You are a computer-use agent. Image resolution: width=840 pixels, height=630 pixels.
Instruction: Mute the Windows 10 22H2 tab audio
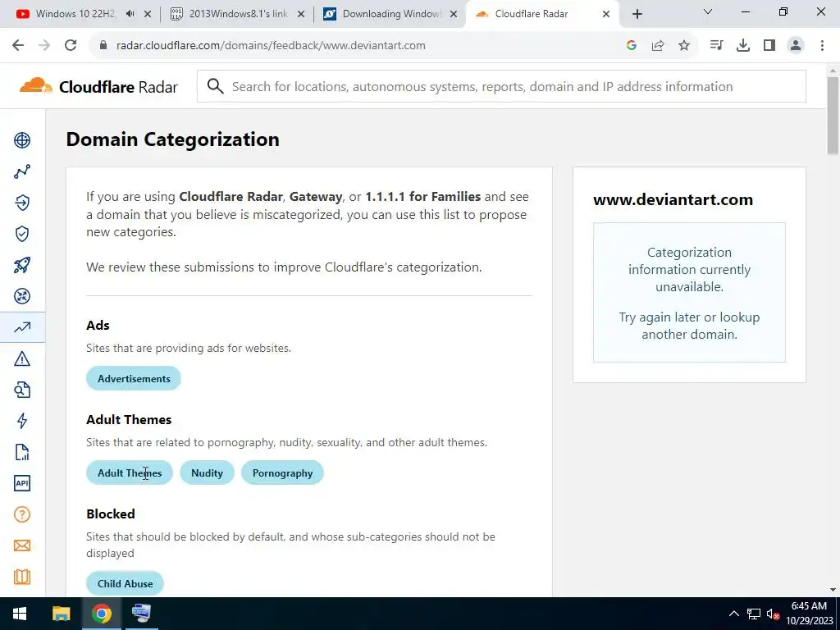pos(130,14)
